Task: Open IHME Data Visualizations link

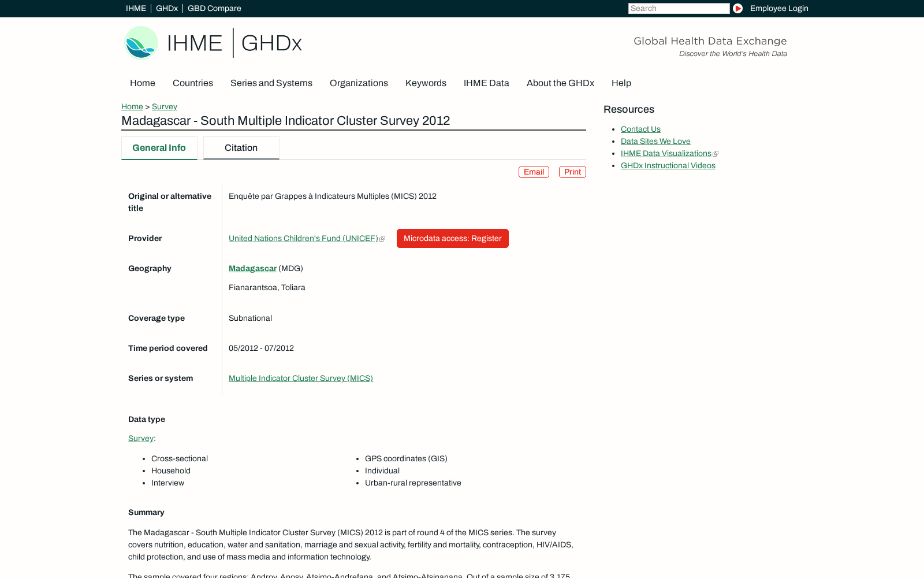Action: (666, 154)
